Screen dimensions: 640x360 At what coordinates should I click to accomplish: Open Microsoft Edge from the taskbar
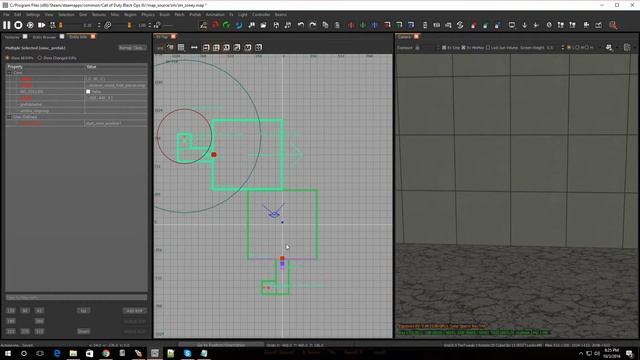click(x=57, y=353)
